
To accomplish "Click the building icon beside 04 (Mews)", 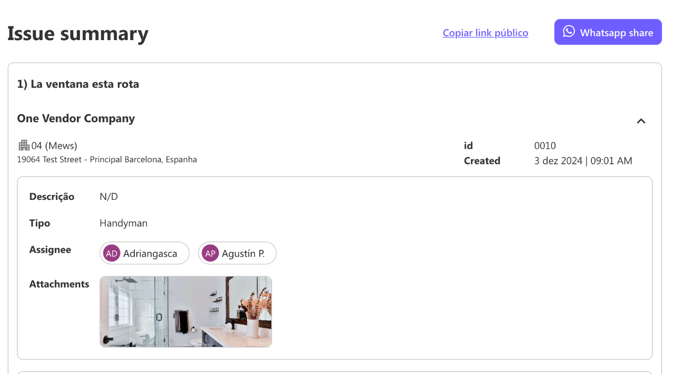I will [x=24, y=145].
